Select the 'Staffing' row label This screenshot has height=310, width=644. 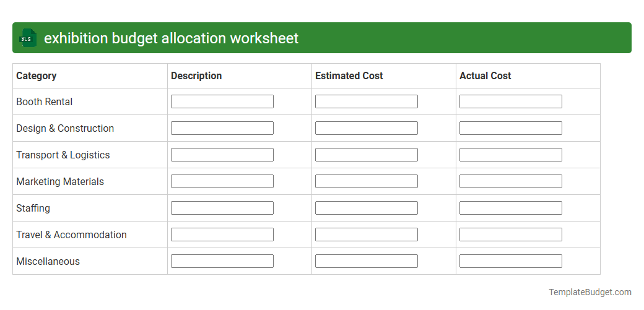coord(33,208)
